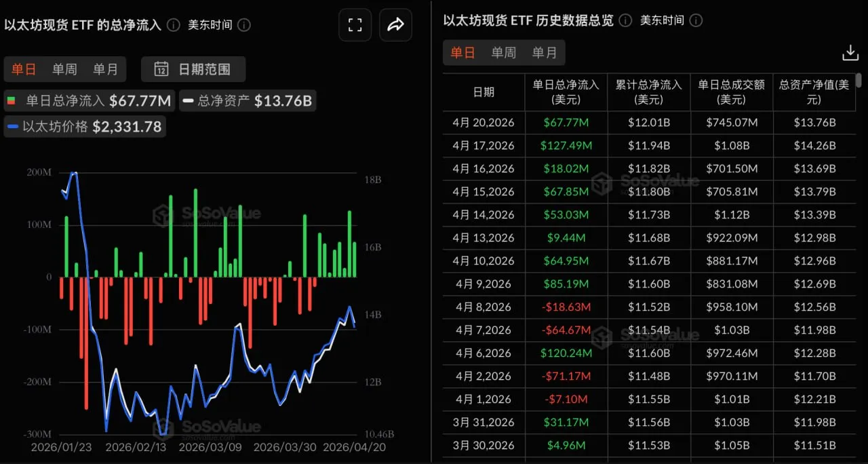Click the red-green swatch of 单日总净流入 legend
The image size is (868, 464).
point(11,101)
